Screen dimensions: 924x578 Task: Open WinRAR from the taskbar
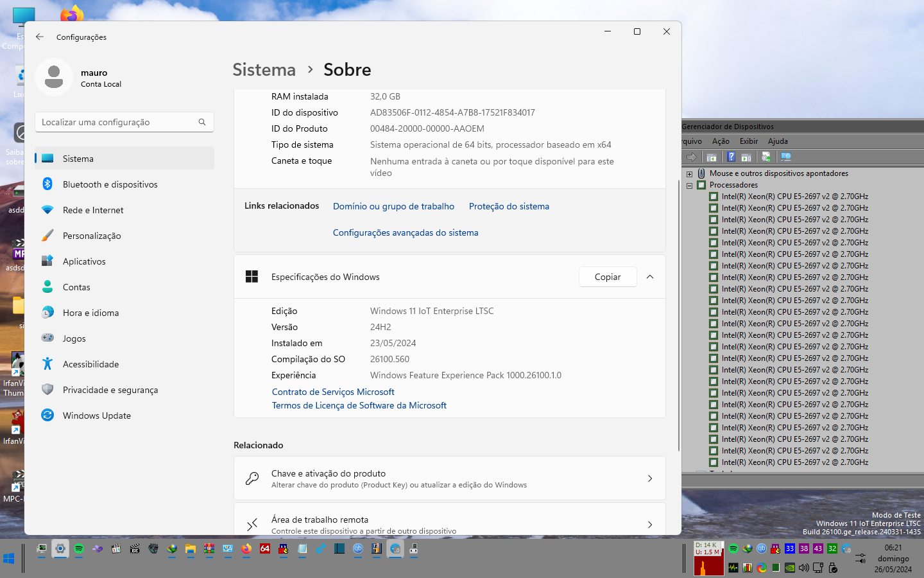[209, 548]
